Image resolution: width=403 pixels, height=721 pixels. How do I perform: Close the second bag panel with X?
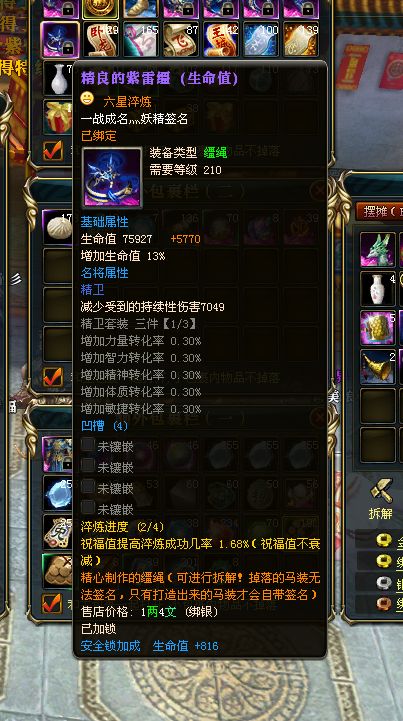318,190
